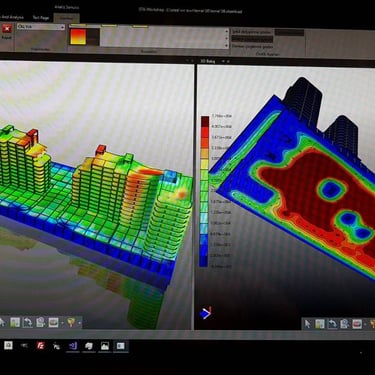
Task: Open the dropdown beside left toolbar picture icon
Action: (x=62, y=323)
